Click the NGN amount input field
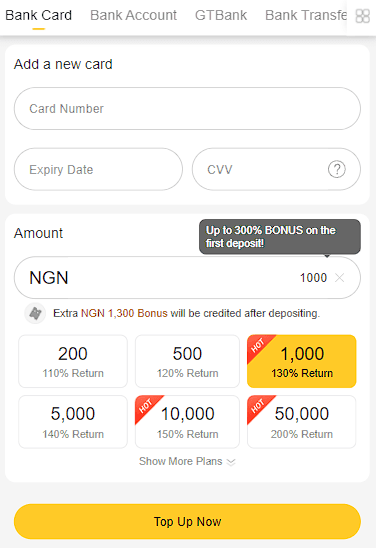376x548 pixels. click(187, 278)
